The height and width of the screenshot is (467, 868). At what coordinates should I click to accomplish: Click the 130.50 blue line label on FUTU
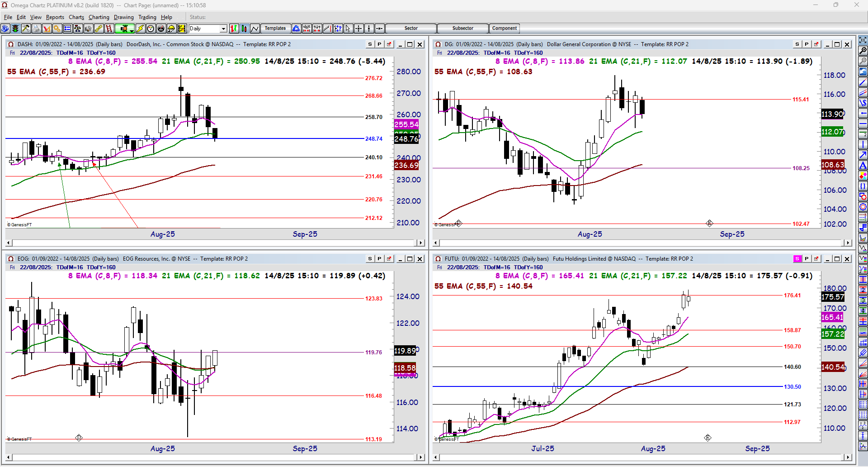pos(793,387)
